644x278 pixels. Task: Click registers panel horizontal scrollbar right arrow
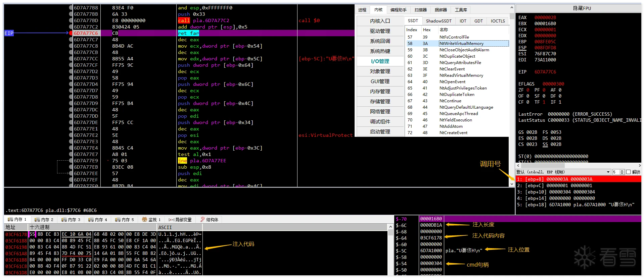click(639, 165)
